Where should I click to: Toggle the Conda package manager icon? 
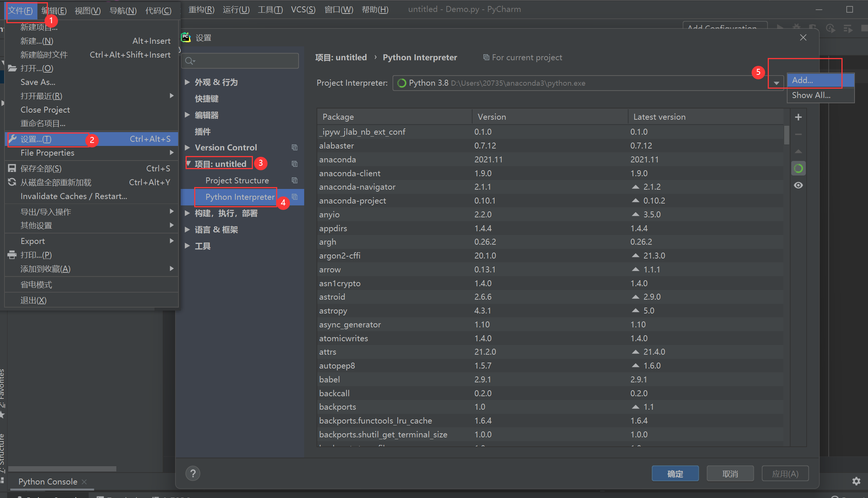798,168
